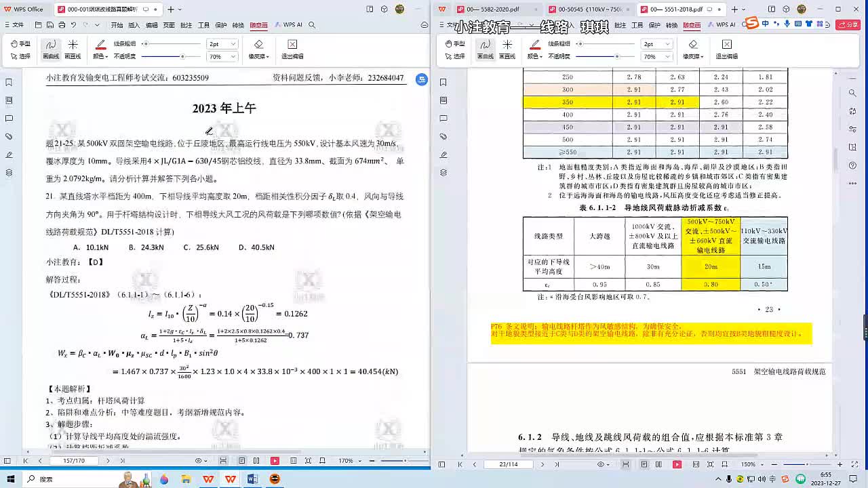The width and height of the screenshot is (868, 488).
Task: Open WPS AI in the left window
Action: [288, 25]
